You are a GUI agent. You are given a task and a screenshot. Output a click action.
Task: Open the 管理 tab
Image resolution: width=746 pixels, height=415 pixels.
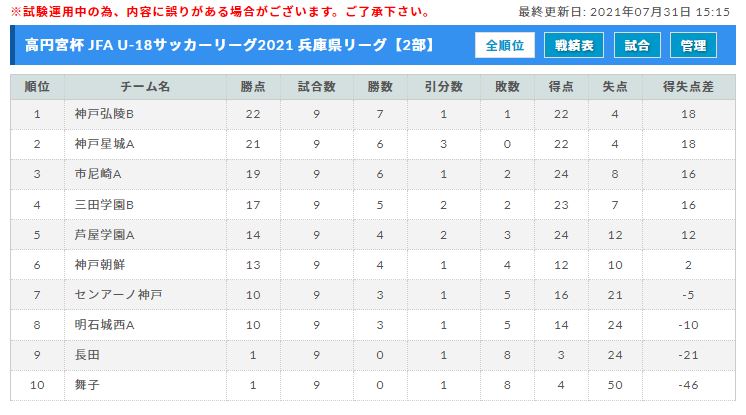click(x=693, y=45)
